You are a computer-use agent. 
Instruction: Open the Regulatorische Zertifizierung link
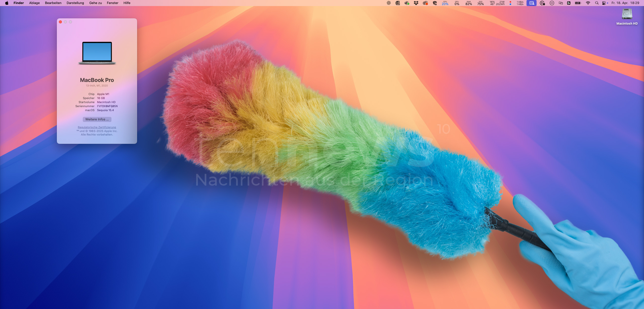[x=97, y=127]
